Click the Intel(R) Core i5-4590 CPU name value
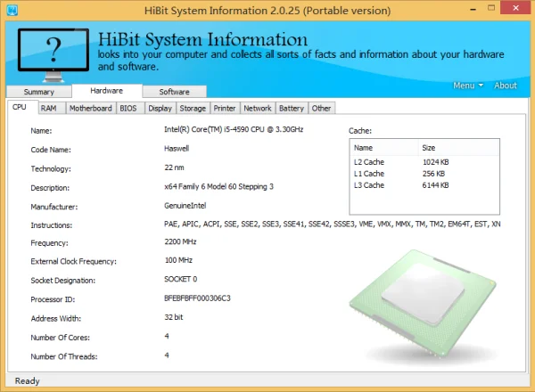The height and width of the screenshot is (392, 535). (x=234, y=129)
